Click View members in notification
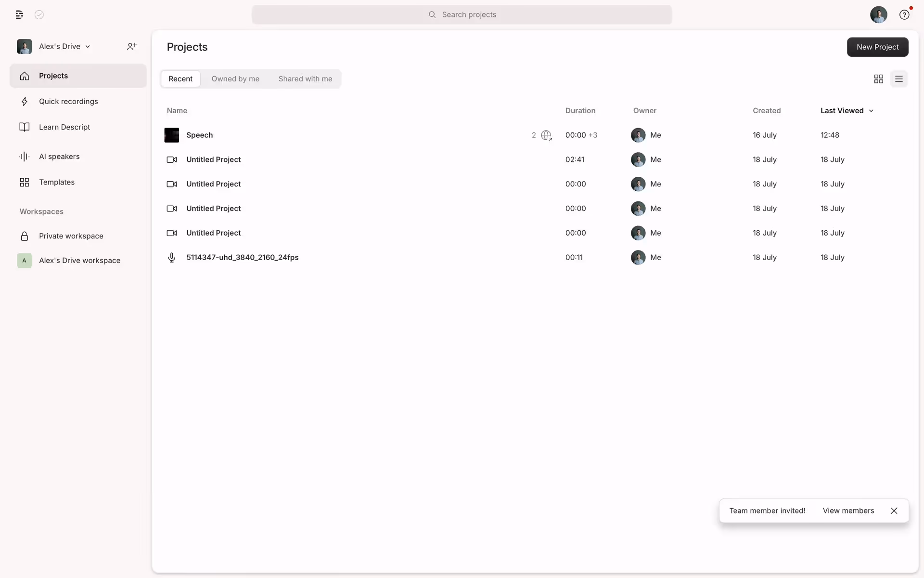The height and width of the screenshot is (578, 924). [x=848, y=511]
